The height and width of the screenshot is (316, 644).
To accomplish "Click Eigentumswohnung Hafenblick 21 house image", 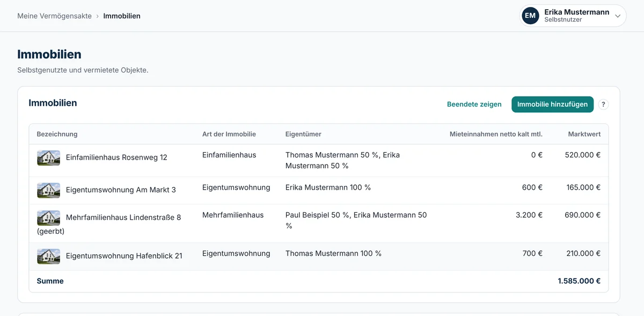I will tap(48, 256).
